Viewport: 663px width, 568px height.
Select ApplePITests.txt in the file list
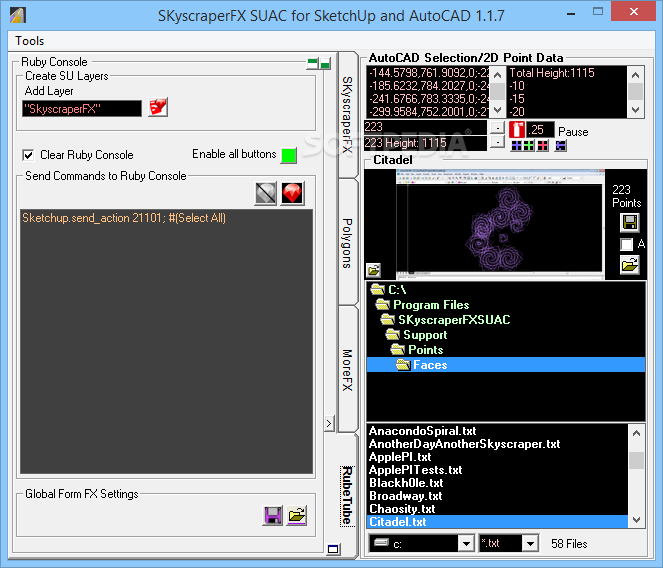point(498,470)
